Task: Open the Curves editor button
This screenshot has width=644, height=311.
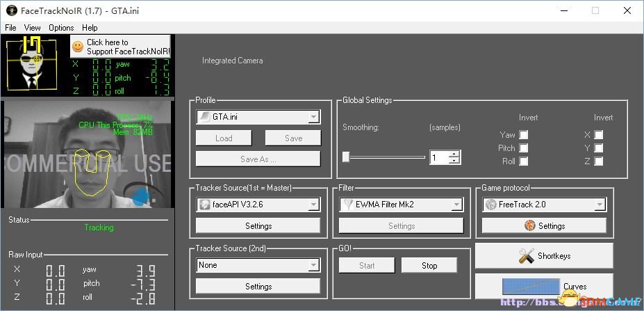Action: tap(544, 287)
